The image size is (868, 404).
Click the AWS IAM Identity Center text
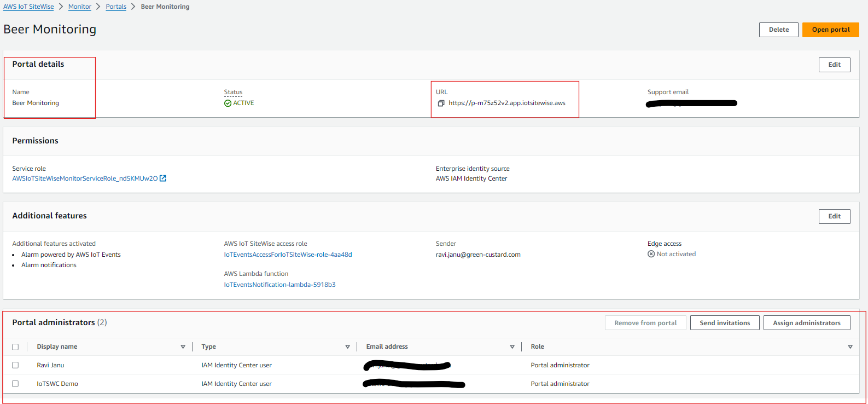(x=471, y=178)
